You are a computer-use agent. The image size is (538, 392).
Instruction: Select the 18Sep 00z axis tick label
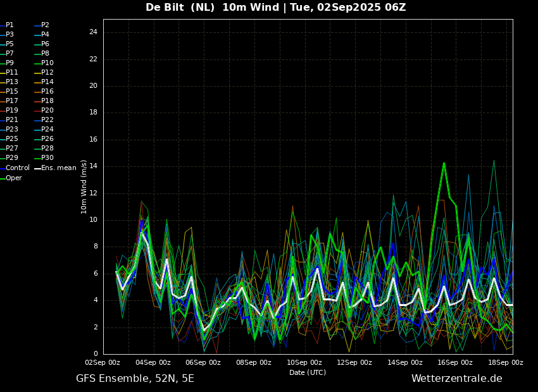click(x=506, y=363)
